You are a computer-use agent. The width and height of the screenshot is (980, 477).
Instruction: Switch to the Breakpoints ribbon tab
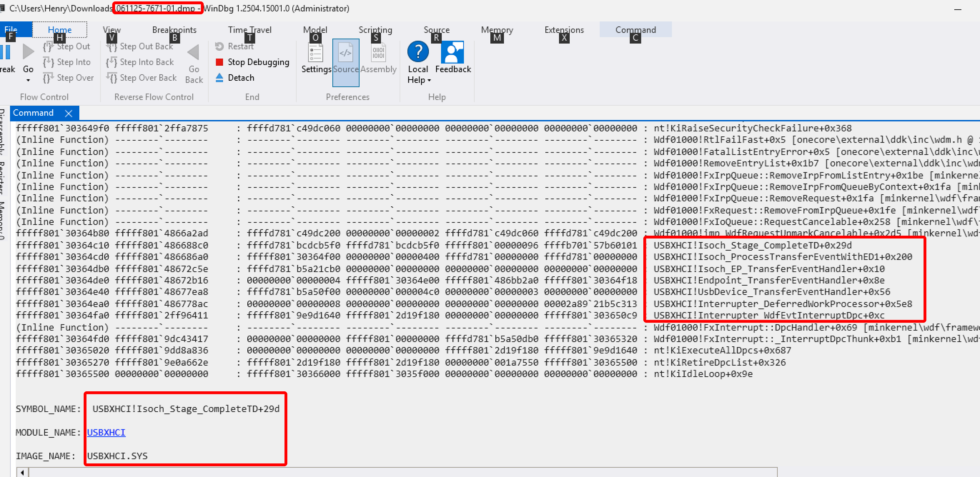(x=174, y=30)
